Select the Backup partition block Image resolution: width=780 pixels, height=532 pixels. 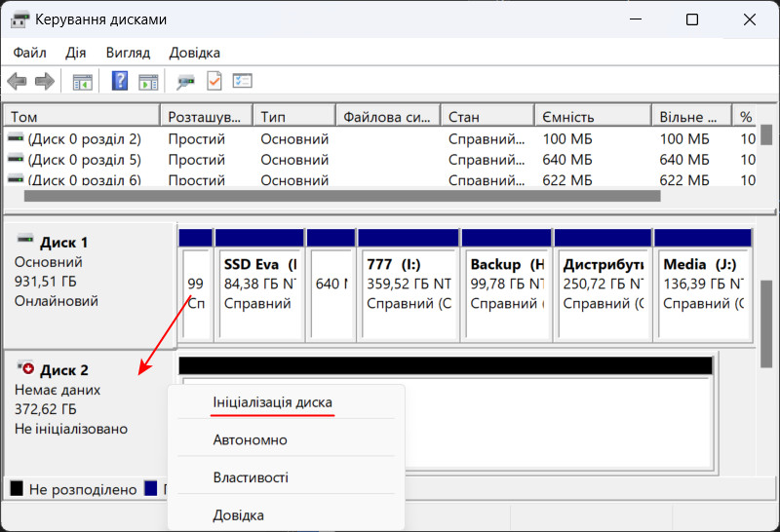click(x=506, y=285)
